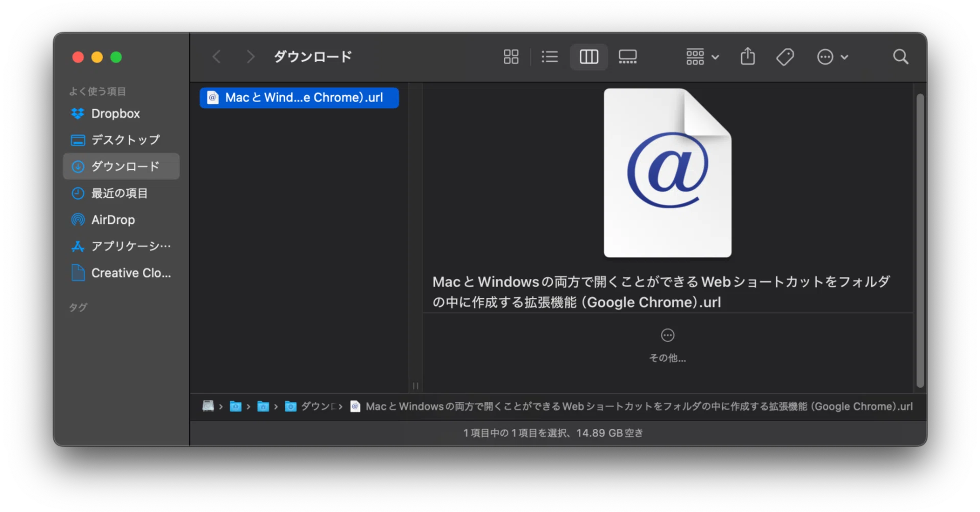Open Dropbox in the sidebar
Image resolution: width=980 pixels, height=512 pixels.
121,113
